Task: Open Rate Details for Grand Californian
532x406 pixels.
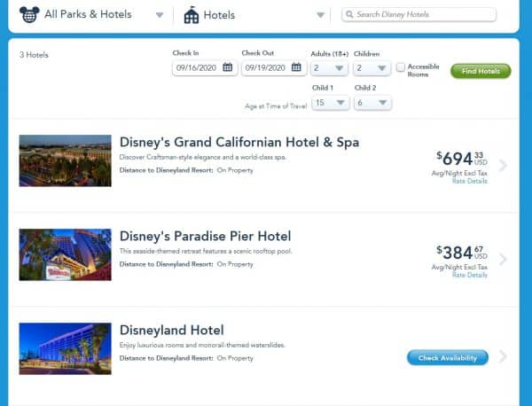Action: click(x=469, y=181)
